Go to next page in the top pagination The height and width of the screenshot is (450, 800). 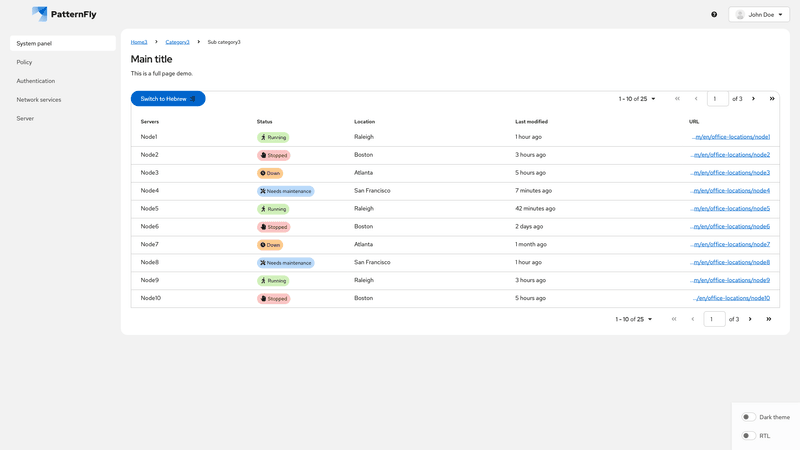(x=753, y=98)
